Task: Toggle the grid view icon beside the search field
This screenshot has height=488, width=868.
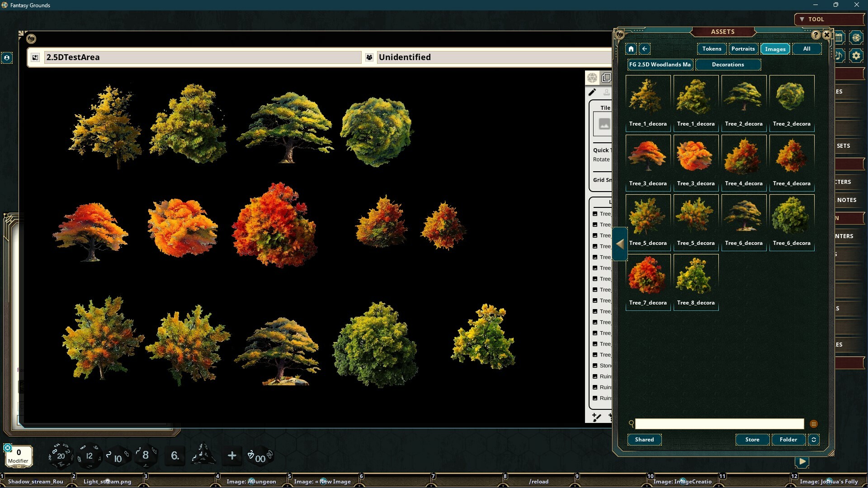Action: pos(814,424)
